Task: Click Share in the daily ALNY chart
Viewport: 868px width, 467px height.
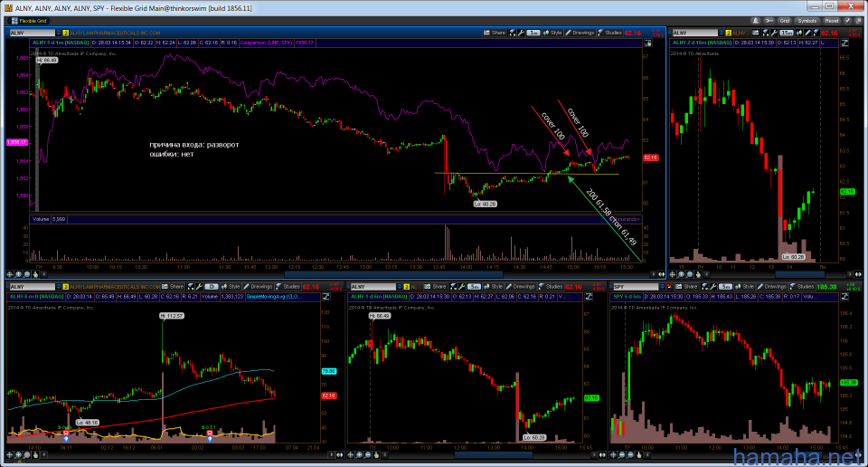Action: [x=173, y=286]
